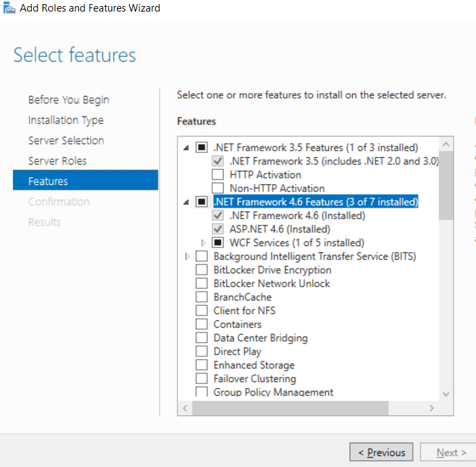This screenshot has height=467, width=476.
Task: Select ASP.NET 4.6 (Installed) row
Action: point(280,229)
